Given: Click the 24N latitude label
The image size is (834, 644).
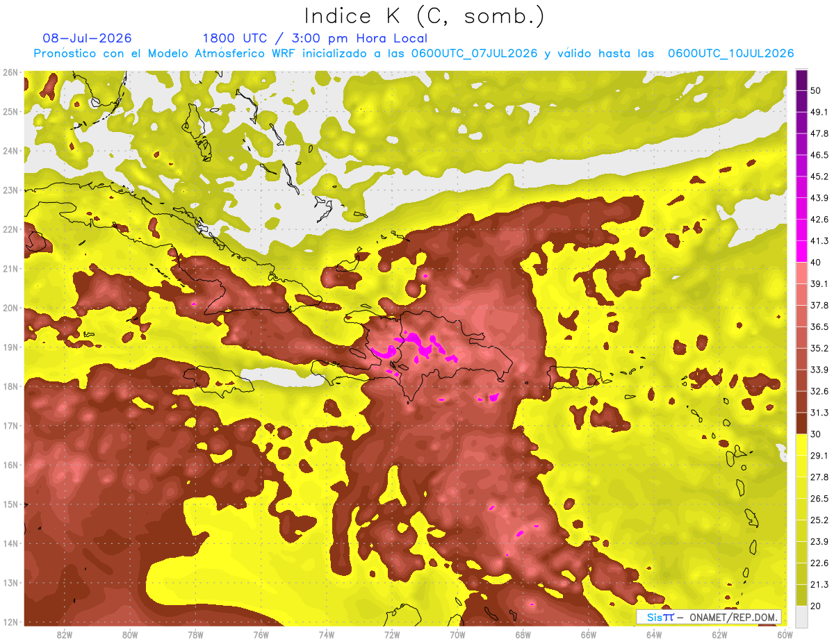Looking at the screenshot, I should [x=10, y=151].
